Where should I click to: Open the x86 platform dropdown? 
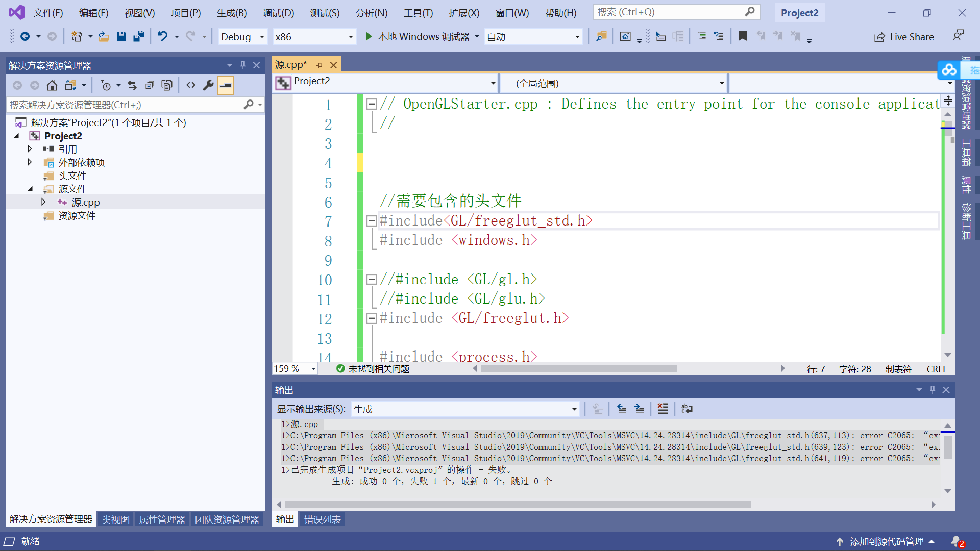(314, 36)
